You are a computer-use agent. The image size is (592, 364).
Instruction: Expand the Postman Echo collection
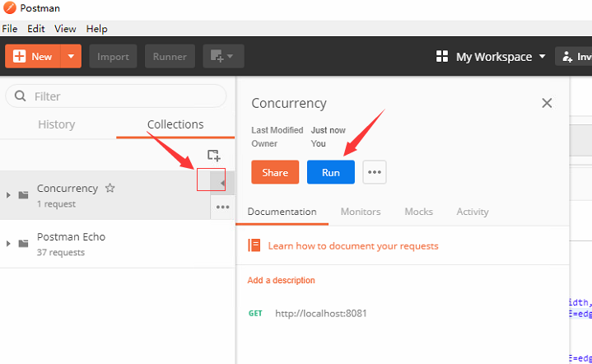point(8,244)
